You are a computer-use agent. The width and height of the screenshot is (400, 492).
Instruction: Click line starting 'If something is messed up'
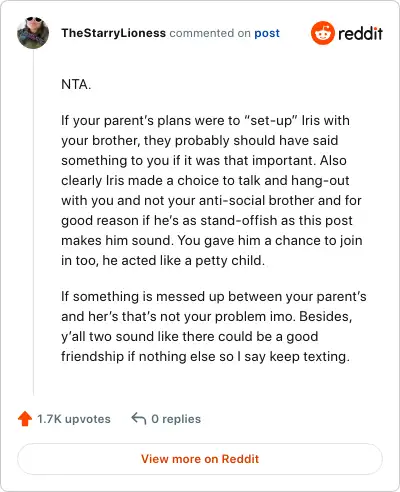point(214,296)
